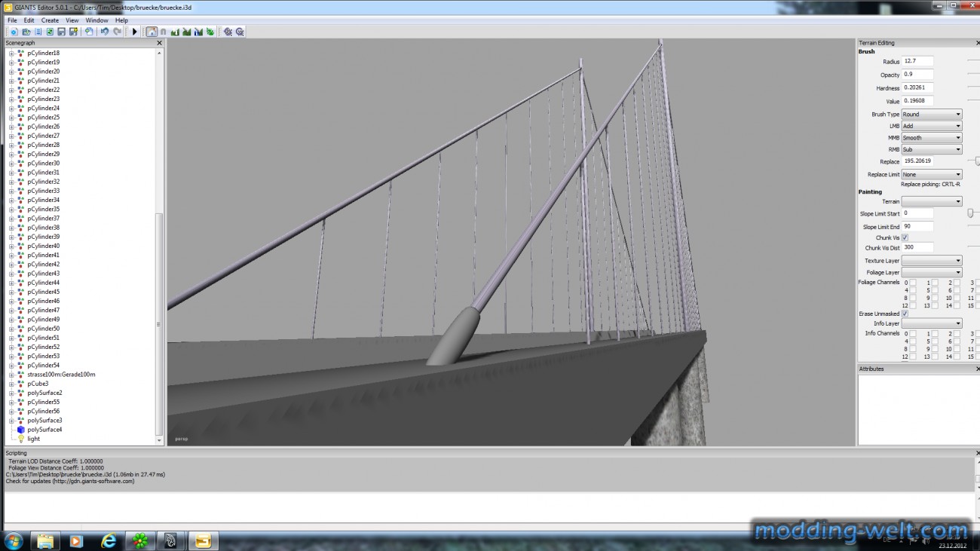The height and width of the screenshot is (551, 980).
Task: Select the terrain info layer paint icon
Action: coord(198,32)
